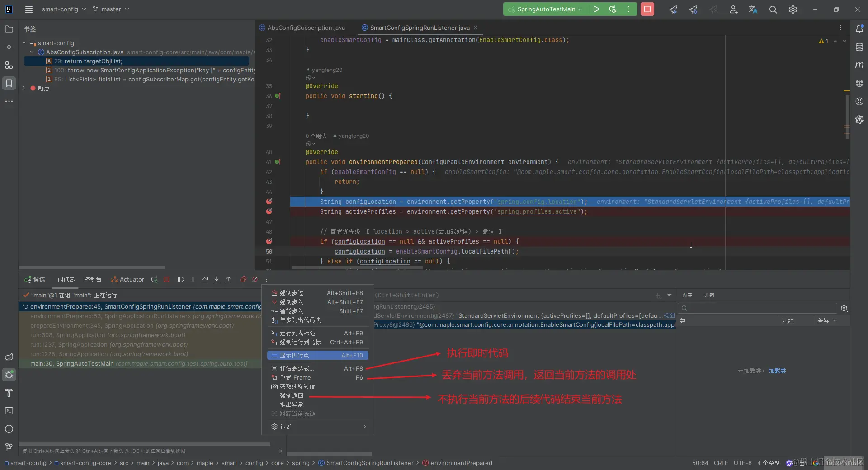868x470 pixels.
Task: Open the 设置 submenu in debug menu
Action: coord(318,427)
